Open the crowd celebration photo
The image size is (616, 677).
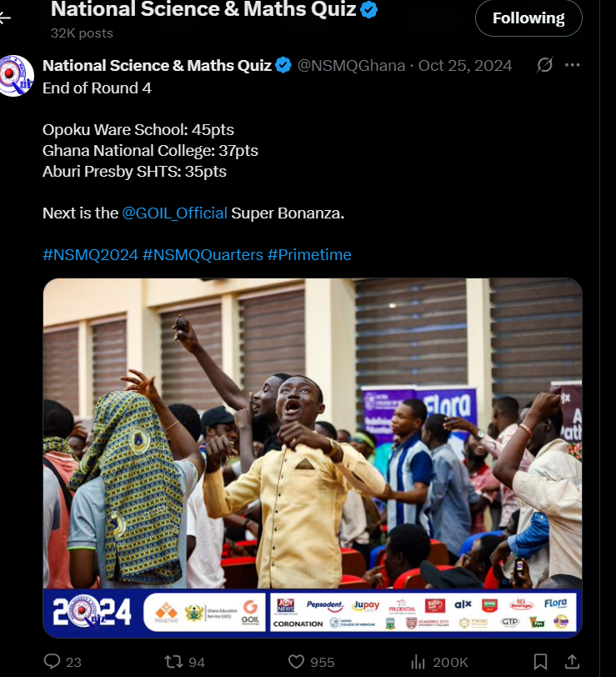point(313,458)
